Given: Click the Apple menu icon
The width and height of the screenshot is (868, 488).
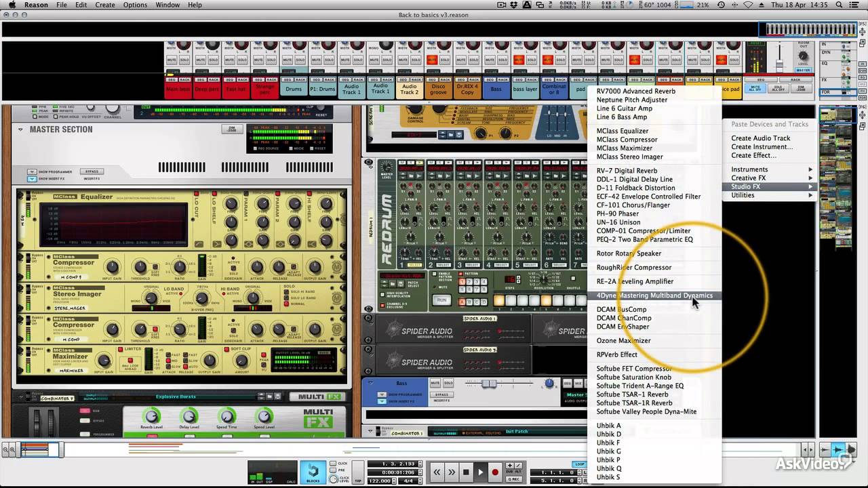Looking at the screenshot, I should point(11,5).
